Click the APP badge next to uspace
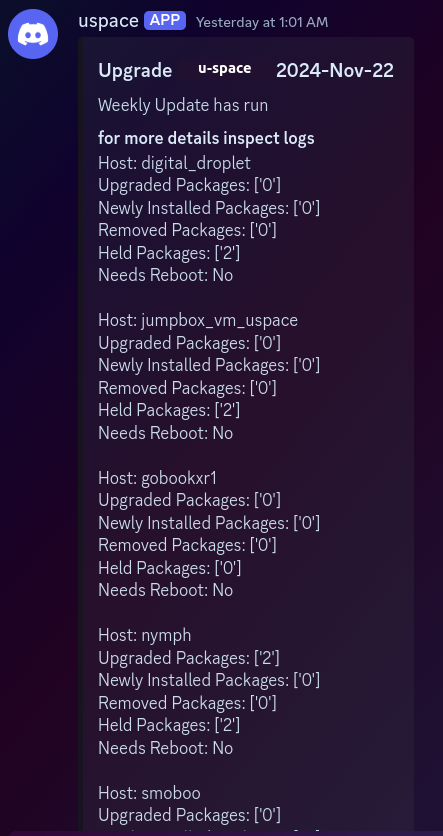The height and width of the screenshot is (836, 443). 165,21
